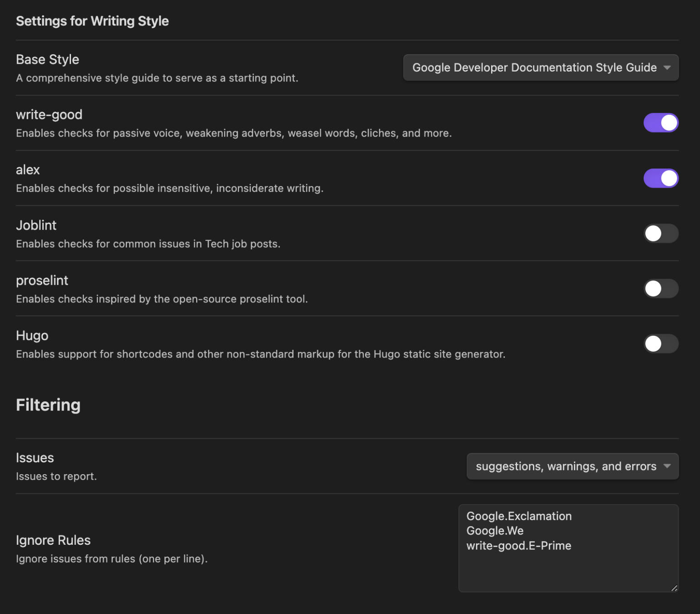This screenshot has height=614, width=700.
Task: Enable the Joblint toggle
Action: (661, 233)
